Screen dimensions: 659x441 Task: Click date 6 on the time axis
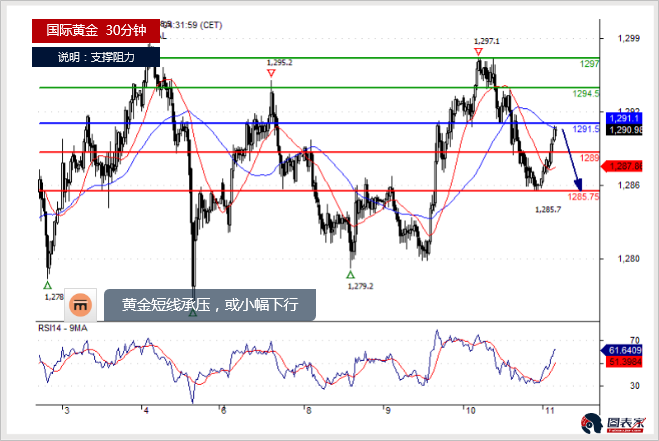click(223, 411)
